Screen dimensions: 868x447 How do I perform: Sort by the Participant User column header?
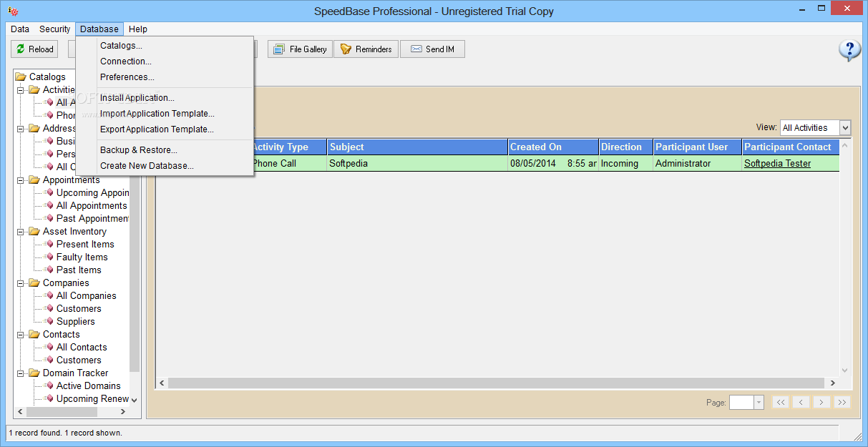click(697, 147)
